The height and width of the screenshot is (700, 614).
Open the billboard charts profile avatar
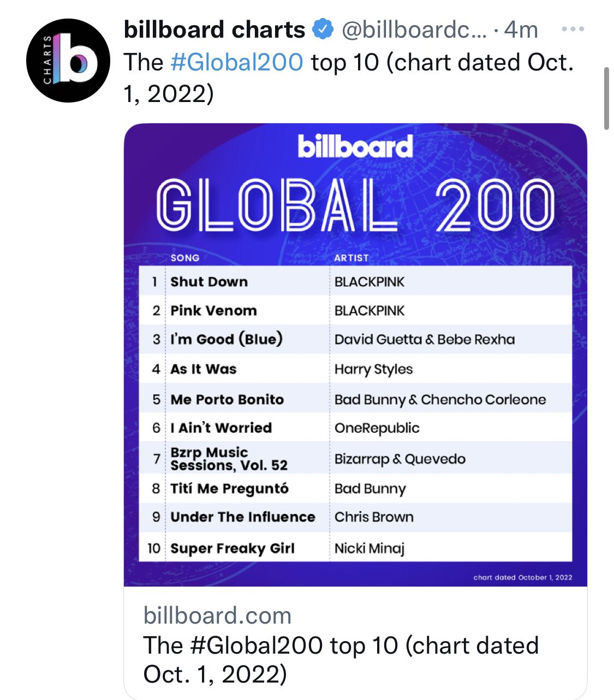tap(68, 61)
